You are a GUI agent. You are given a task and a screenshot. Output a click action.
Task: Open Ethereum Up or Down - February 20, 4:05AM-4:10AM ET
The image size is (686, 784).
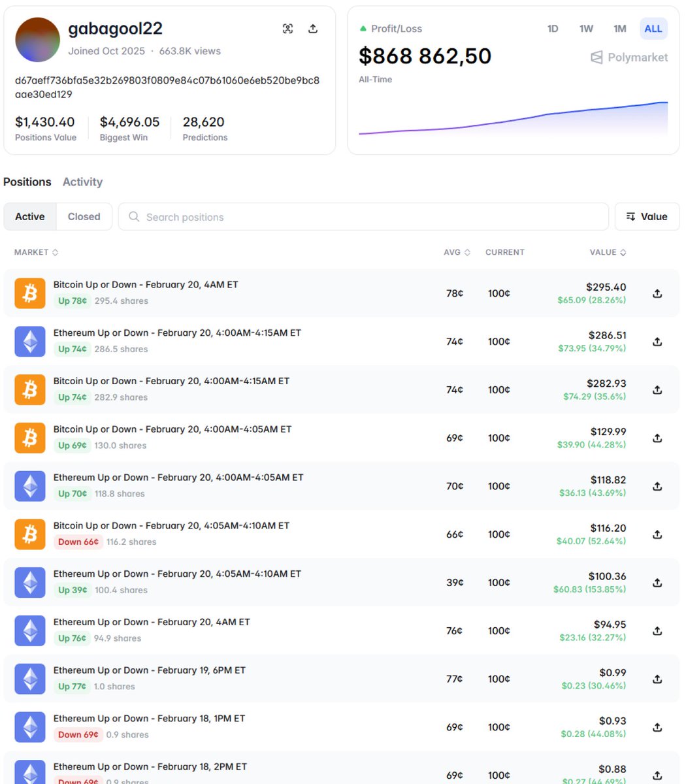coord(177,574)
